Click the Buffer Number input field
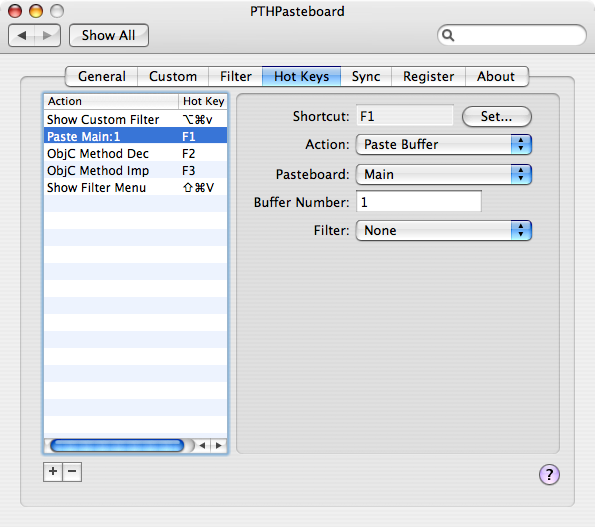 pos(419,202)
